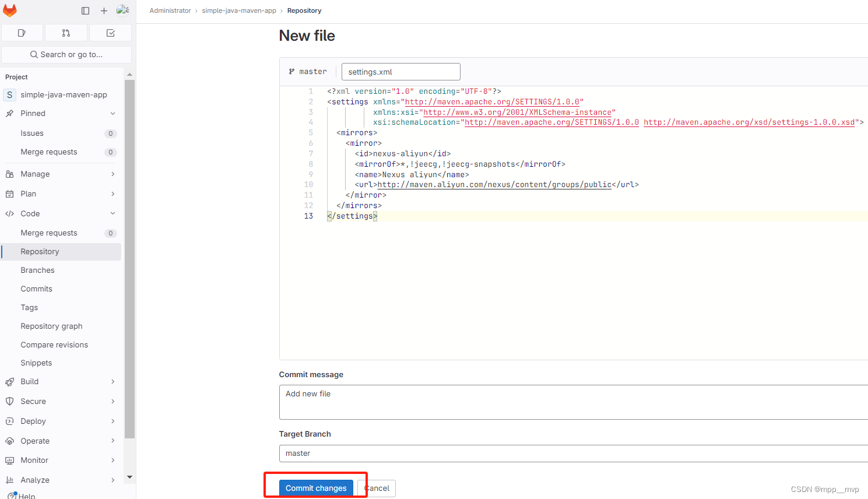The image size is (868, 499).
Task: Toggle the sidebar collapse icon
Action: 86,10
